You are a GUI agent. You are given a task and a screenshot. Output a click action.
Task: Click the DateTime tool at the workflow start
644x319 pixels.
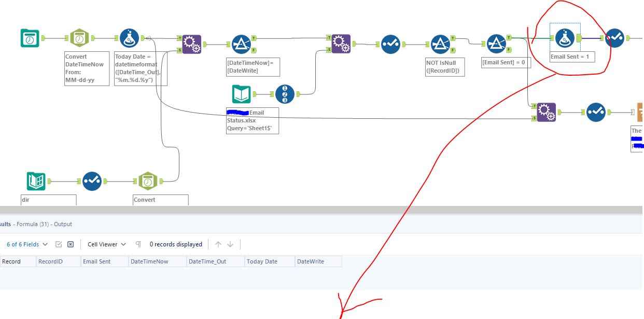(30, 38)
